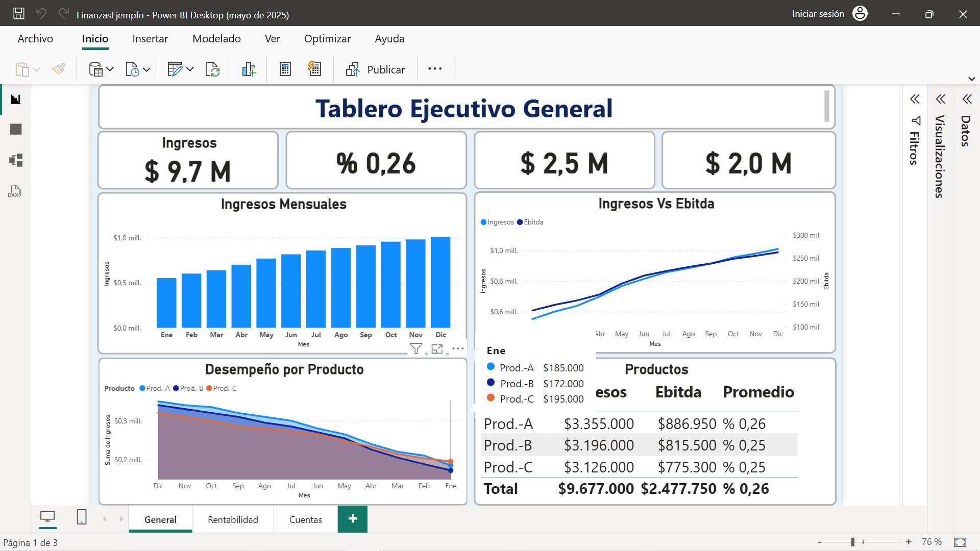Screen dimensions: 980x551
Task: Open the Insertar ribbon tab
Action: (x=150, y=39)
